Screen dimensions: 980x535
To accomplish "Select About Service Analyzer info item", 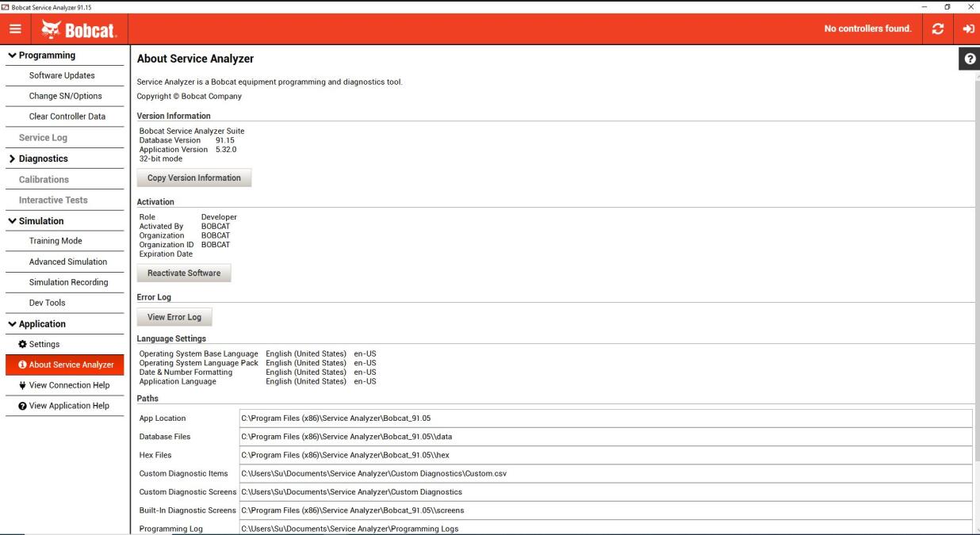I will 65,365.
